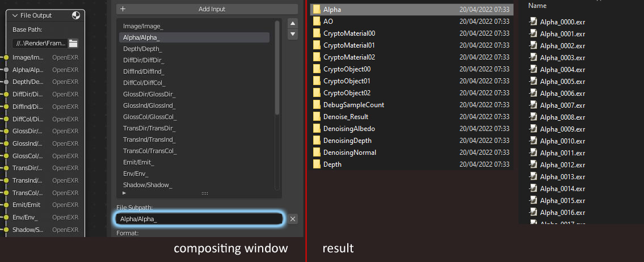
Task: Open the Alpha folder in file explorer
Action: (411, 9)
